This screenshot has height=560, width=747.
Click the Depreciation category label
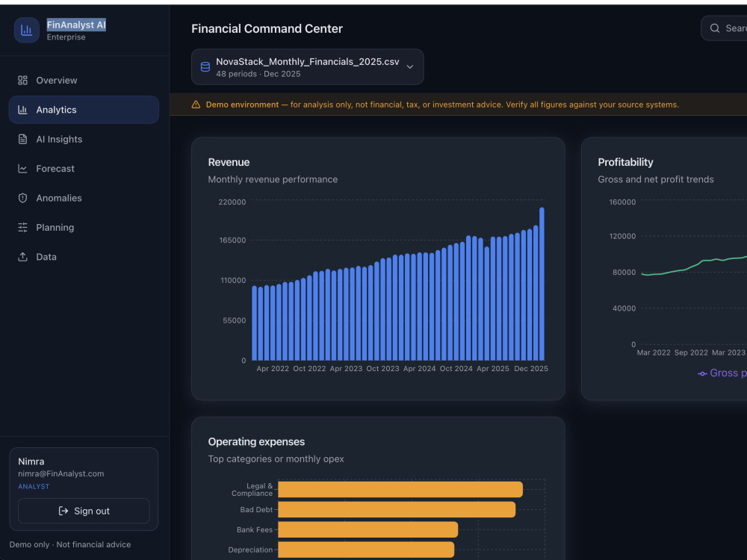[250, 550]
